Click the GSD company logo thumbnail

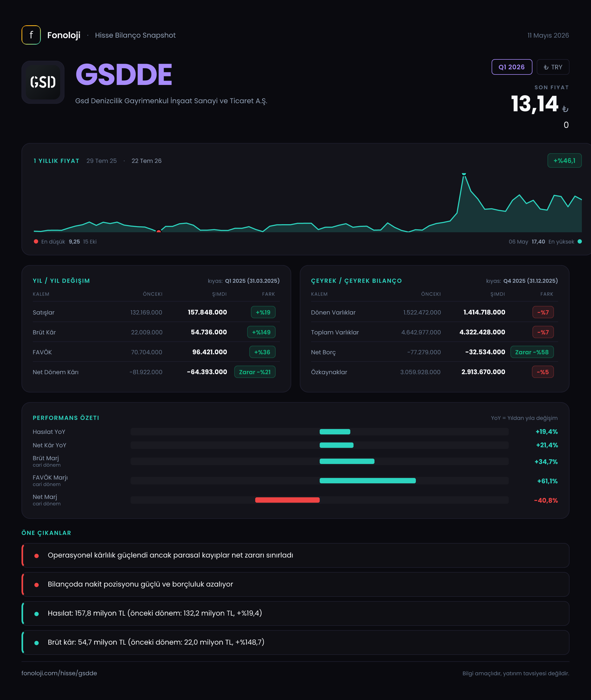43,82
